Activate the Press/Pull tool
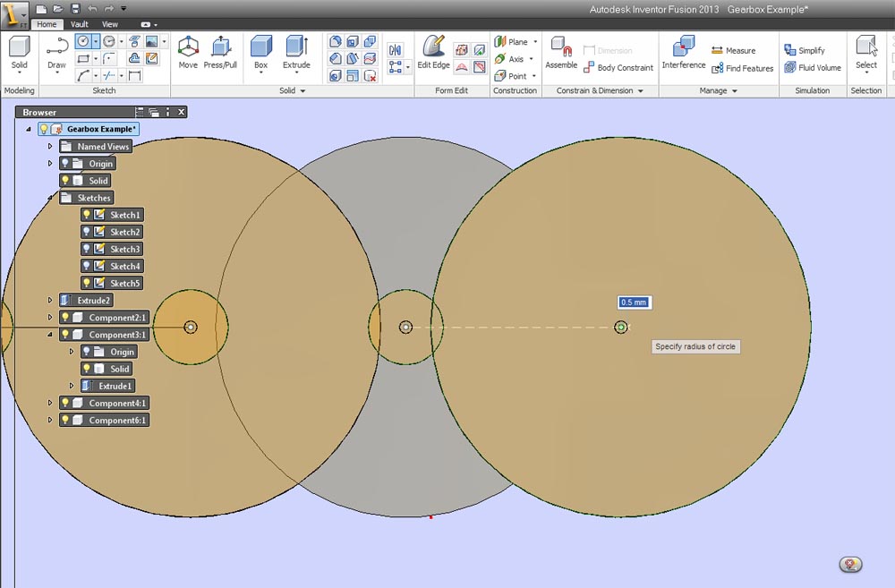Screen dimensions: 895x588 [220, 52]
